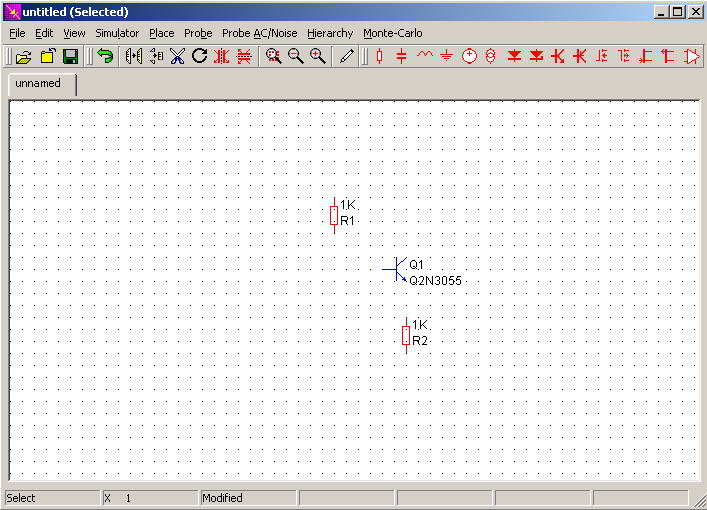Select resistor R1 on the schematic

[x=334, y=215]
